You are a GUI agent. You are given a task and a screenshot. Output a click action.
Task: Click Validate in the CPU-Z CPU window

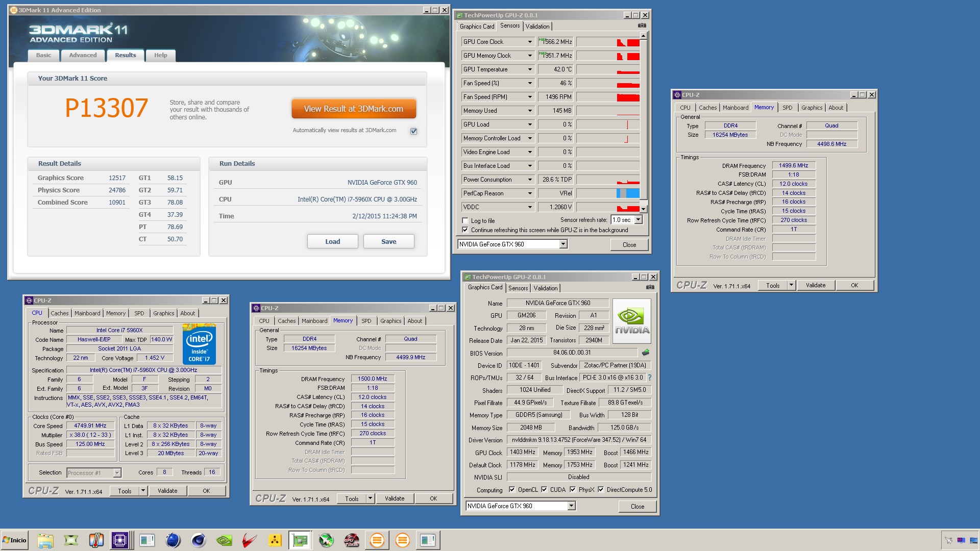(167, 491)
